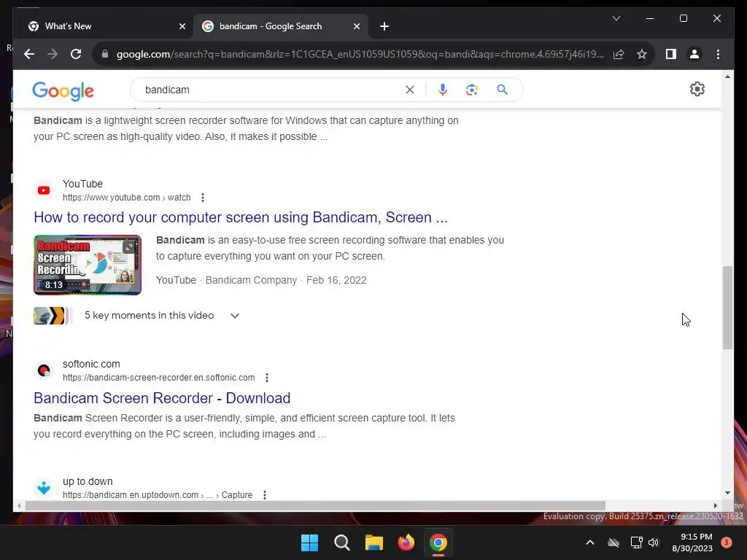Search by image with Google Lens
The height and width of the screenshot is (560, 747).
pyautogui.click(x=472, y=90)
